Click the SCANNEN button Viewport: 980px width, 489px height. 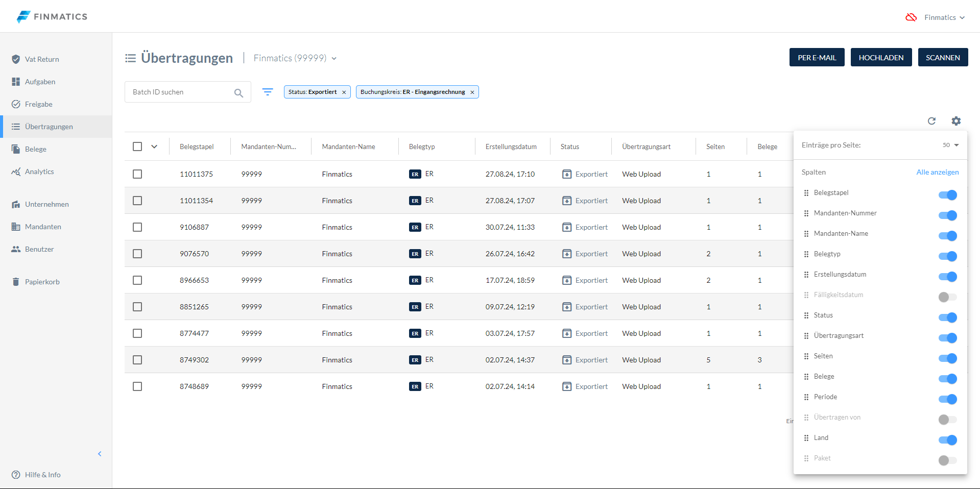[943, 57]
